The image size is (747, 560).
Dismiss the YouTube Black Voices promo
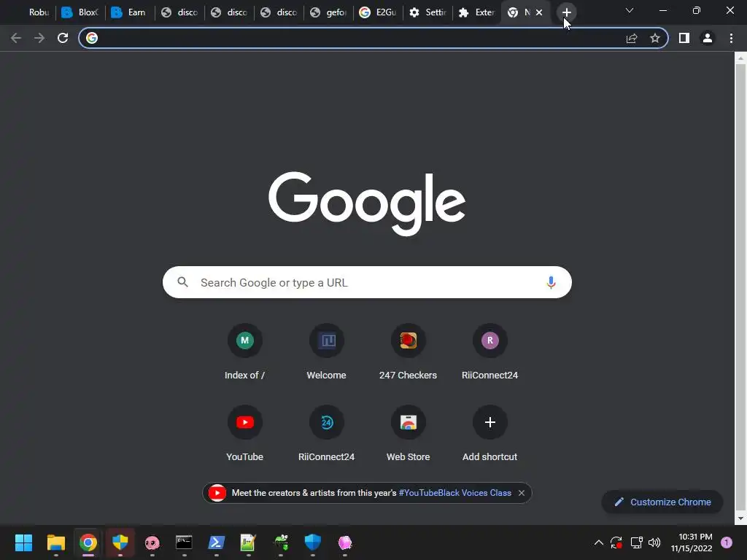[522, 493]
